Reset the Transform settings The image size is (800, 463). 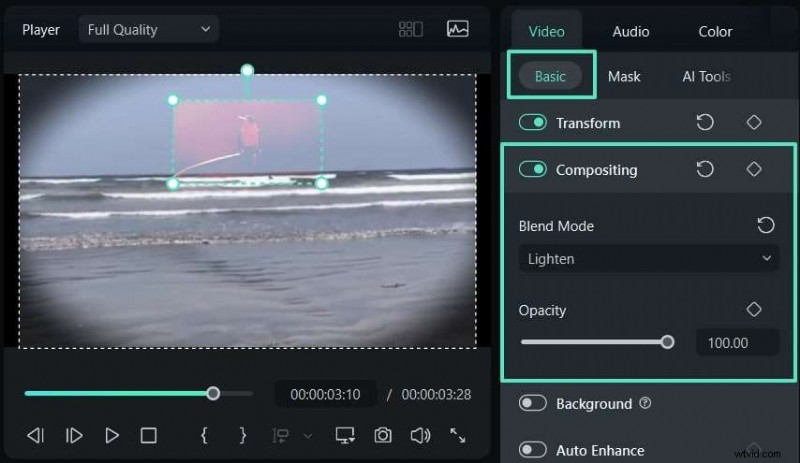click(x=705, y=123)
